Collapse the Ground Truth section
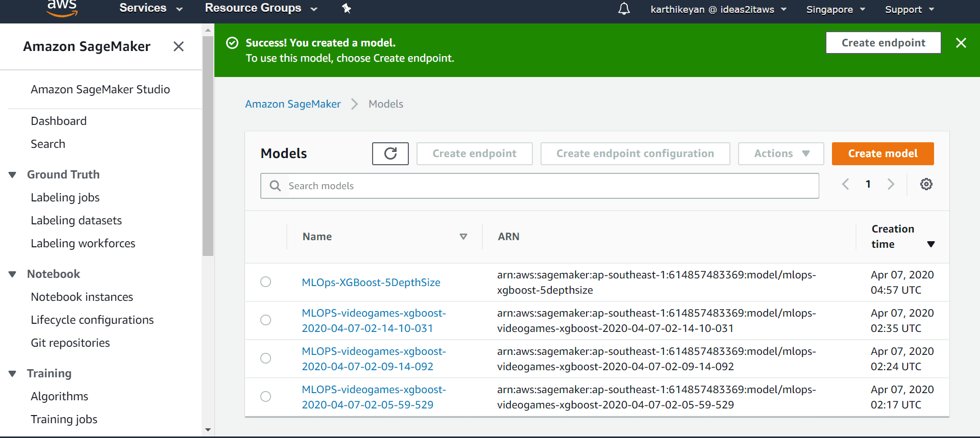The width and height of the screenshot is (980, 438). pyautogui.click(x=13, y=175)
